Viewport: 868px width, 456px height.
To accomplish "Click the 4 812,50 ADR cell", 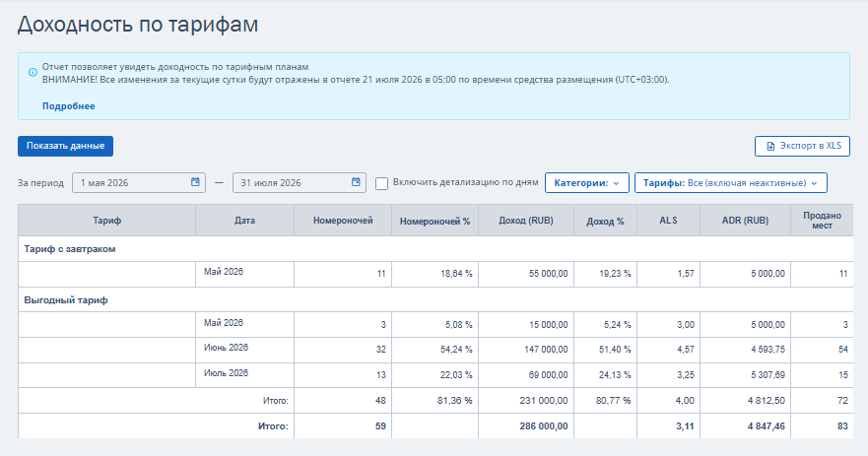I will coord(745,401).
